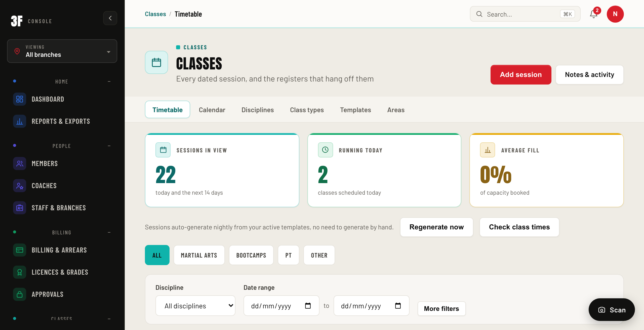Screen dimensions: 644x330
Task: Click the Coaches star-person icon
Action: (20, 186)
